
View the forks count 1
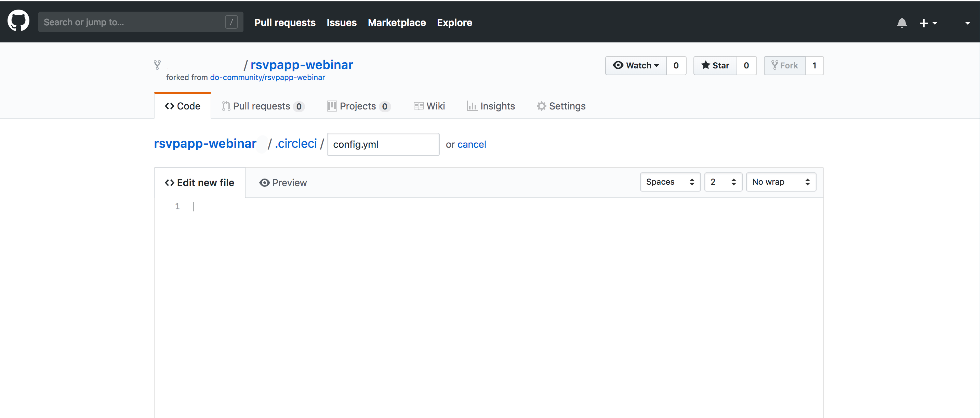pyautogui.click(x=814, y=65)
